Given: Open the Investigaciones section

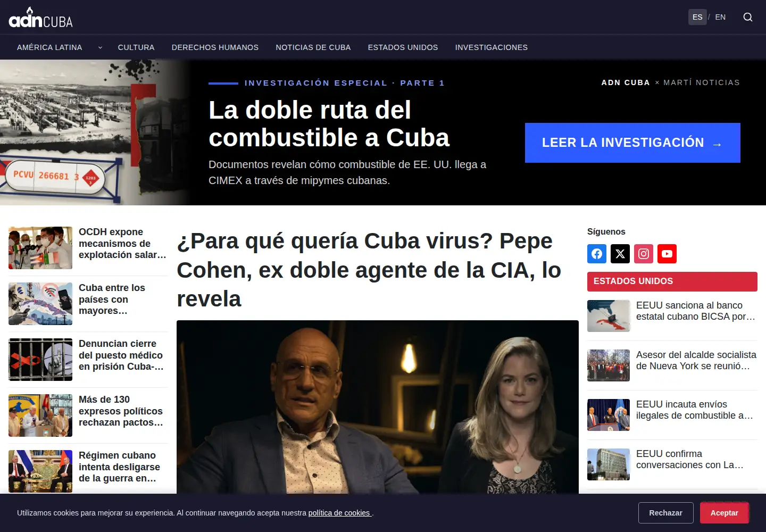Looking at the screenshot, I should 492,47.
